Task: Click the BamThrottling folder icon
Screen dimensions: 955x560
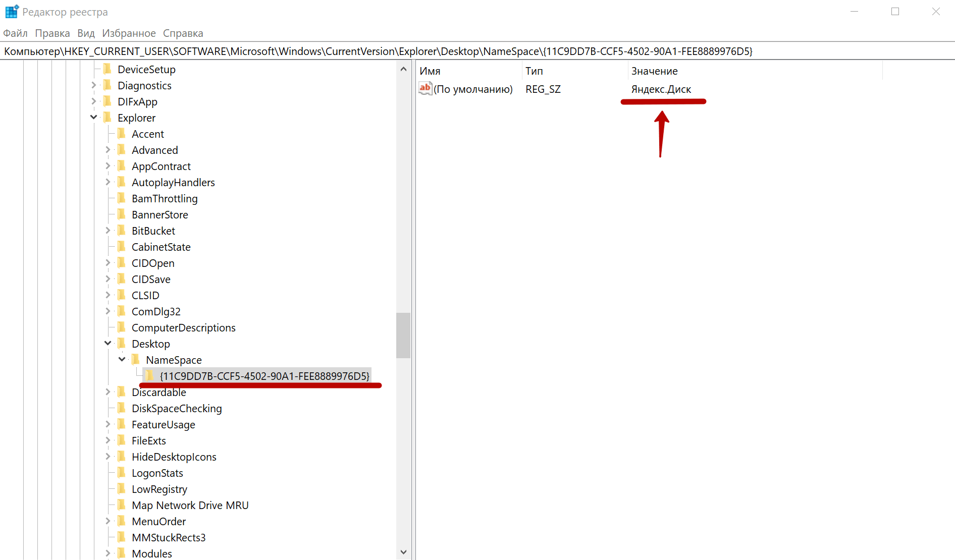Action: (x=121, y=198)
